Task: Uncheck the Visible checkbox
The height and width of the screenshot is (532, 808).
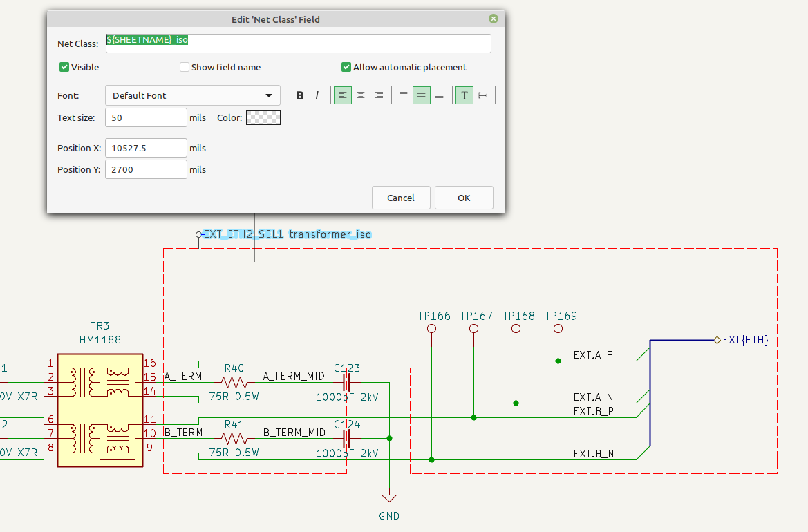Action: click(x=64, y=67)
